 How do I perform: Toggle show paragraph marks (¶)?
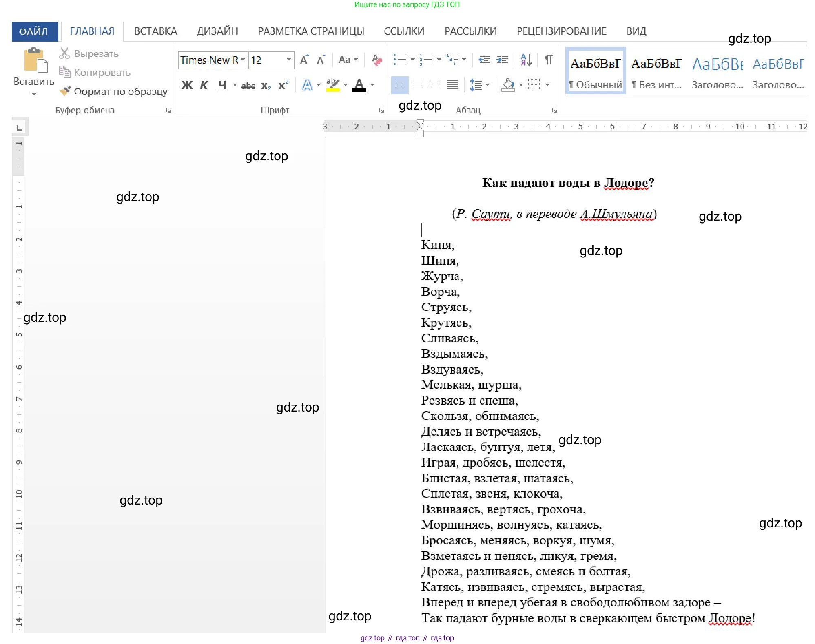[x=549, y=60]
